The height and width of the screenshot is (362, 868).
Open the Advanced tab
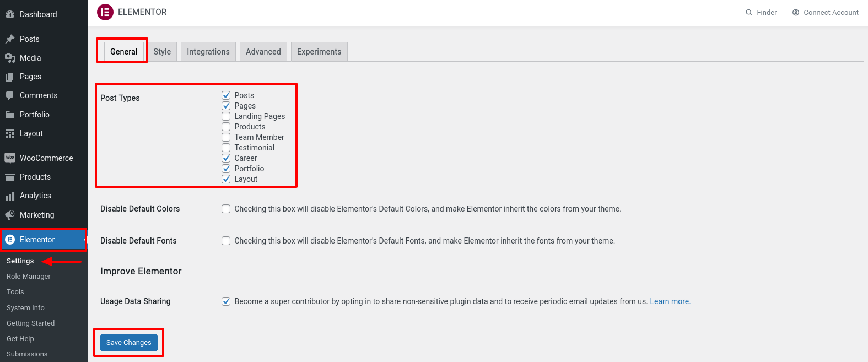(263, 52)
